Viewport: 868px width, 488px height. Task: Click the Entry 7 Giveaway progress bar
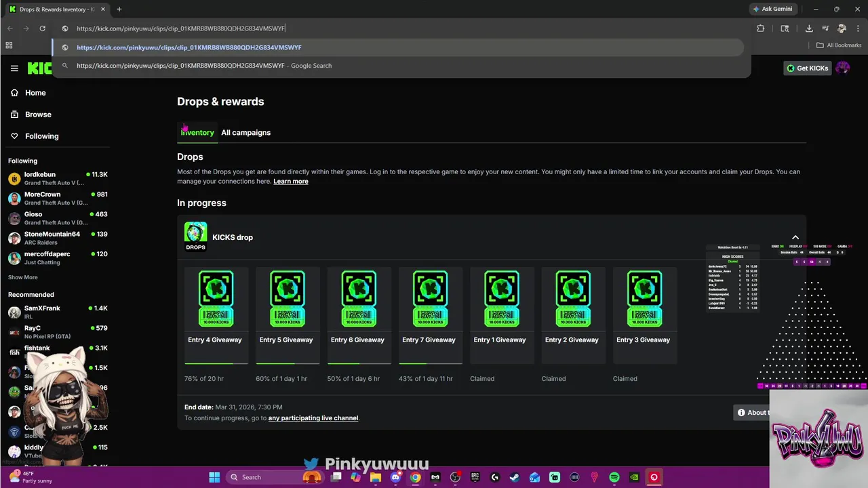431,364
